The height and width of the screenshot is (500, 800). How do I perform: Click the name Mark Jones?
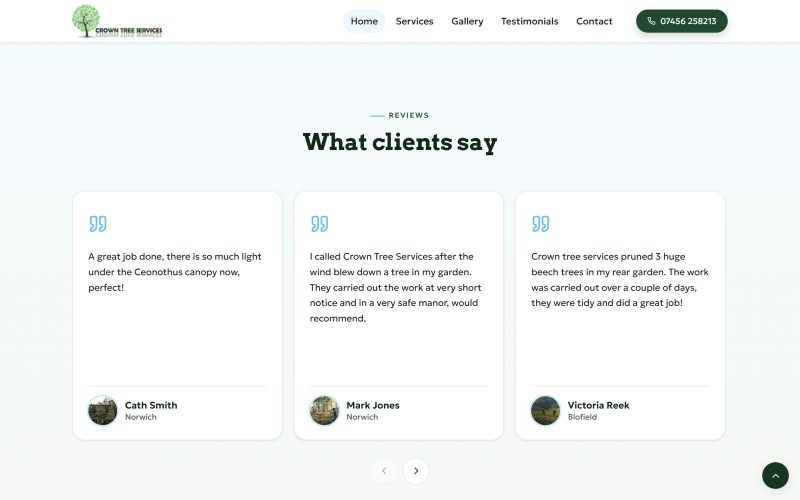(372, 405)
